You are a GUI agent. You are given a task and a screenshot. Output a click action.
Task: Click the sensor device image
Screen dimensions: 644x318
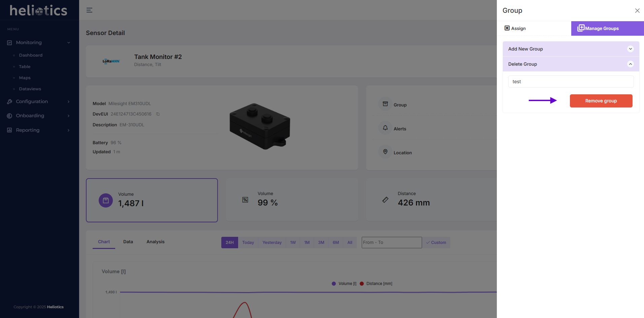click(260, 126)
